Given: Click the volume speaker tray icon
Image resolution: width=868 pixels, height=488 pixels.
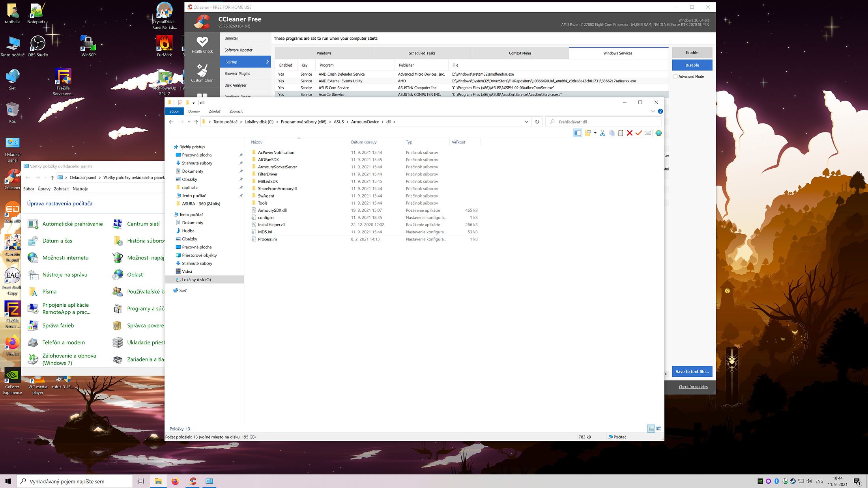Looking at the screenshot, I should [809, 481].
